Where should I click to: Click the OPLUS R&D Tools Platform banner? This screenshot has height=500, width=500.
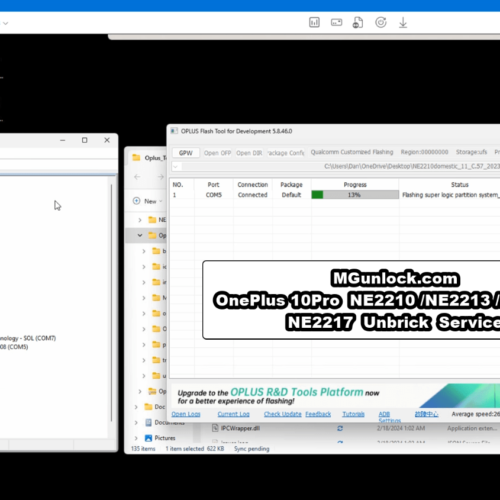tap(335, 395)
